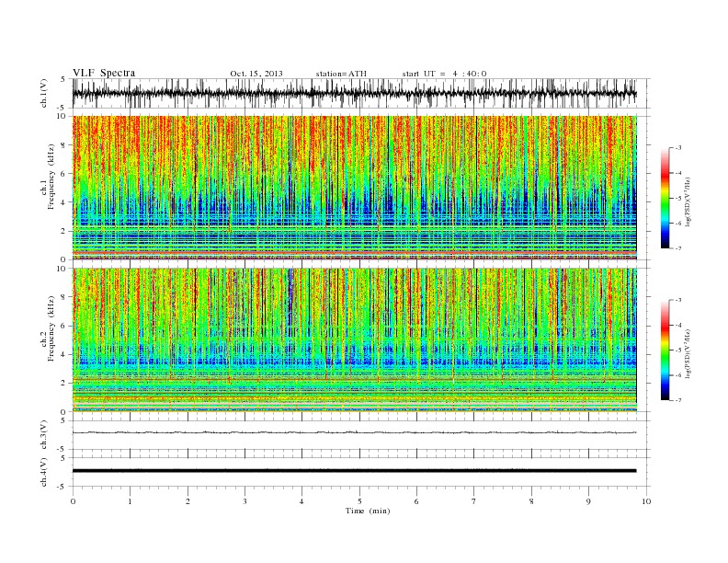This screenshot has height=563, width=728.
Task: Click the "-7" value below the ch.2 colorbar
Action: tap(678, 400)
